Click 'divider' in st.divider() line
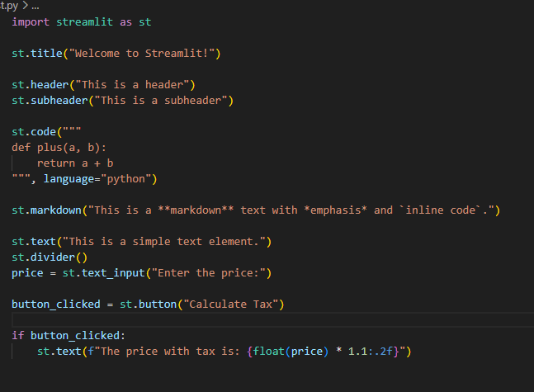This screenshot has height=392, width=534. click(53, 257)
